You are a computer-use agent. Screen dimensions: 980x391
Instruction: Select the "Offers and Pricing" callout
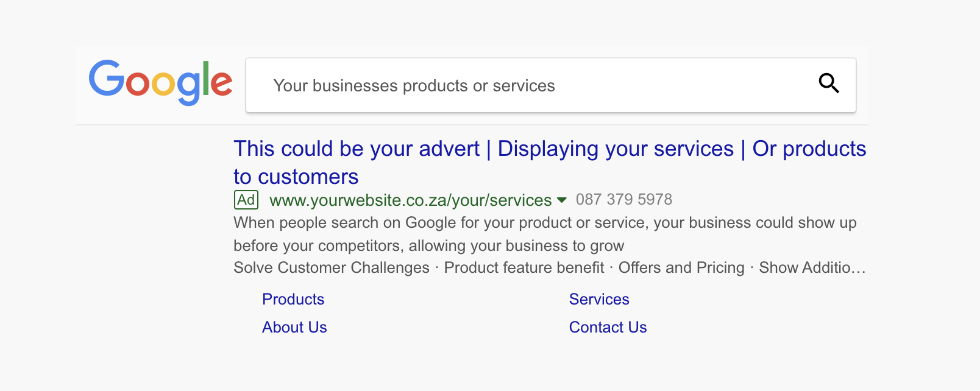tap(681, 268)
